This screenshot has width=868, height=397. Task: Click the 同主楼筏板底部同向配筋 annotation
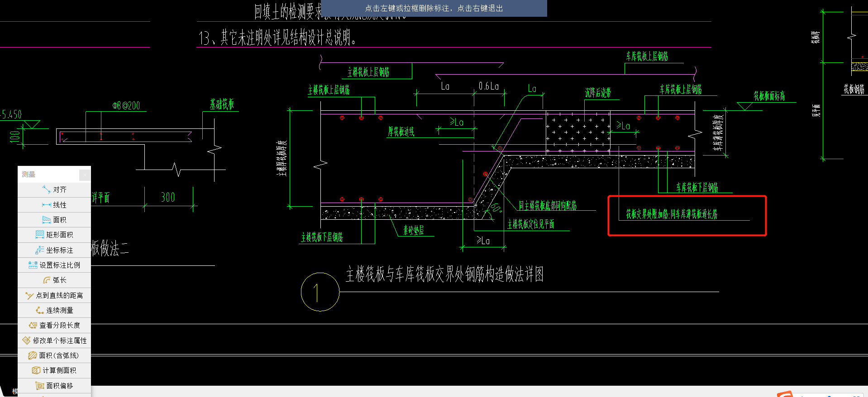pos(548,206)
